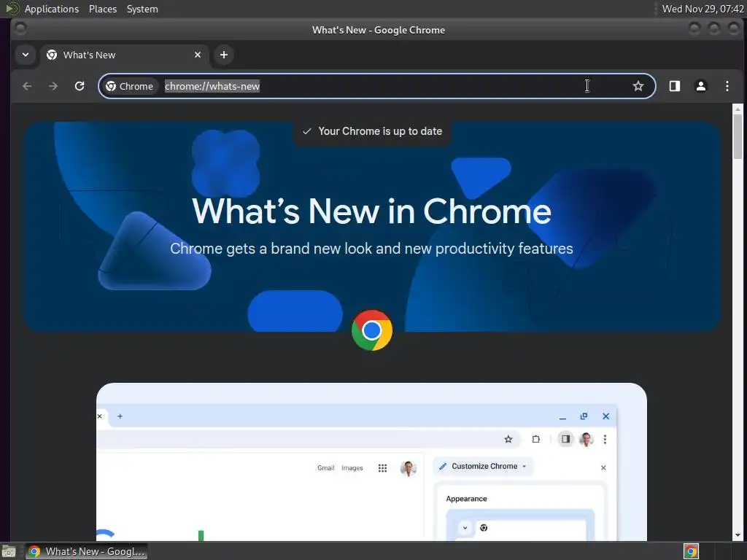
Task: Bookmark this page with the star icon
Action: coord(638,86)
